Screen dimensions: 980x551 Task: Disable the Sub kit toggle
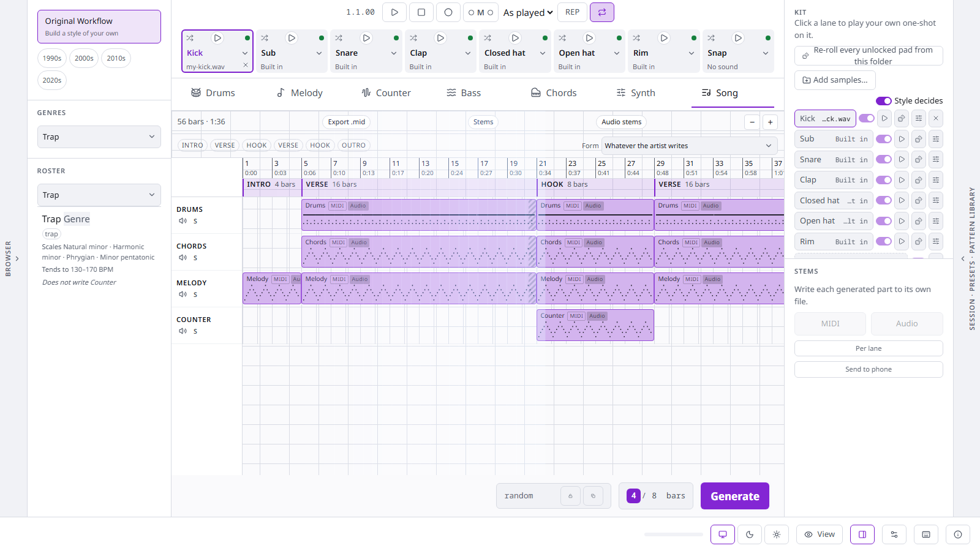[883, 139]
